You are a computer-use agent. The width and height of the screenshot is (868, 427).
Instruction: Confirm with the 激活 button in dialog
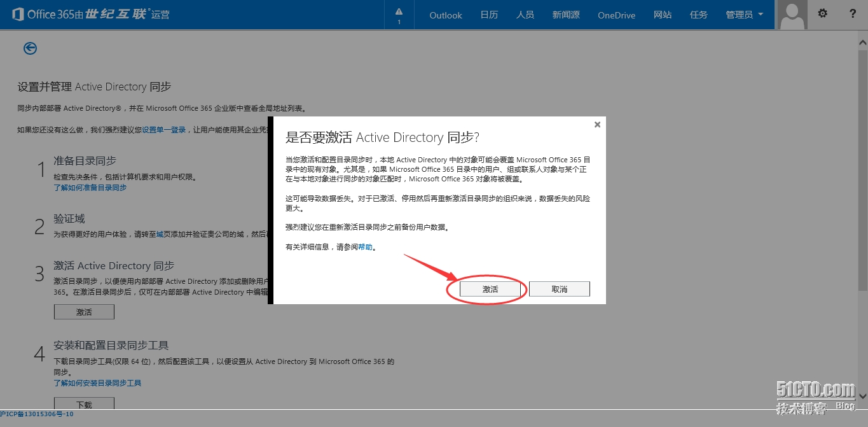490,289
